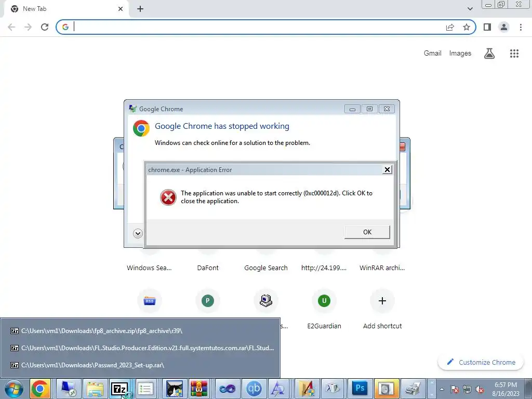
Task: Click the 7-Zip taskbar icon
Action: pos(120,389)
